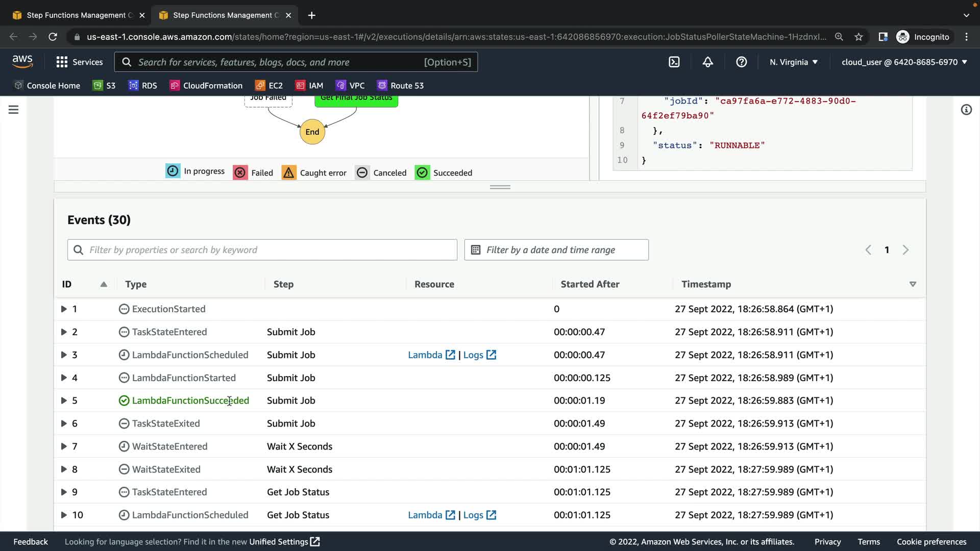
Task: Open the side navigation hamburger menu
Action: (14, 110)
